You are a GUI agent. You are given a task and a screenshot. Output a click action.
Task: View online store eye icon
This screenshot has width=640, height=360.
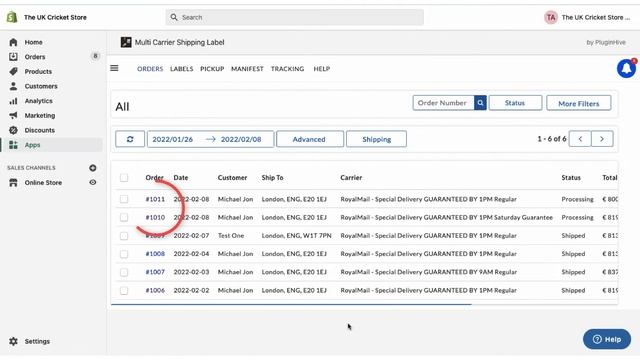pos(93,182)
